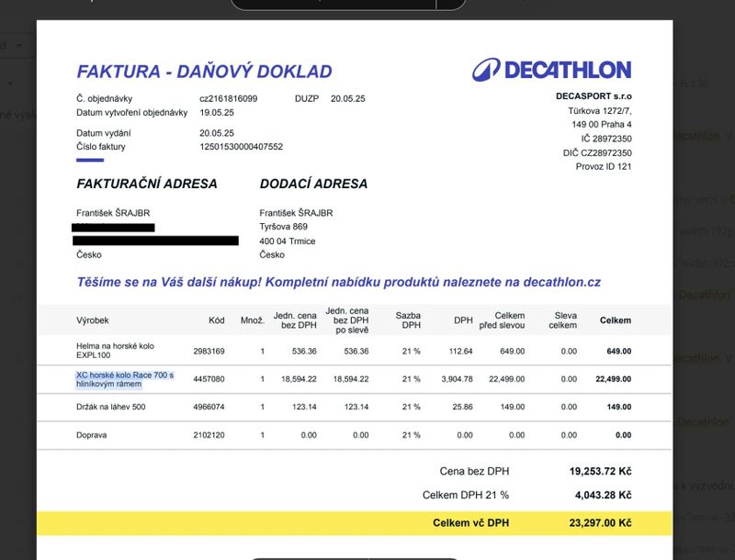The image size is (735, 560).
Task: Click DPH amount 3,904.78
Action: [x=457, y=379]
